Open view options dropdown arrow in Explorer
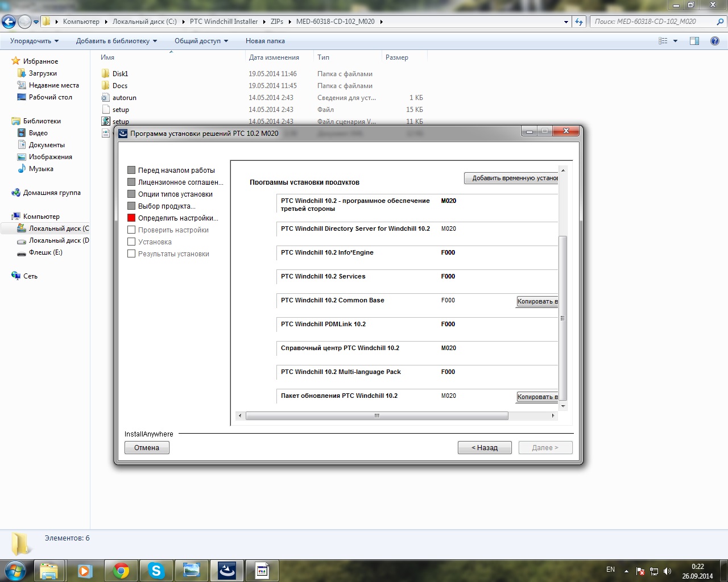Viewport: 728px width, 582px height. click(676, 41)
